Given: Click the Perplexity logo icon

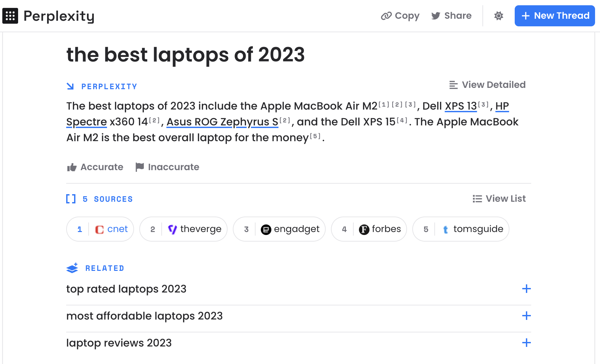Looking at the screenshot, I should [x=10, y=15].
